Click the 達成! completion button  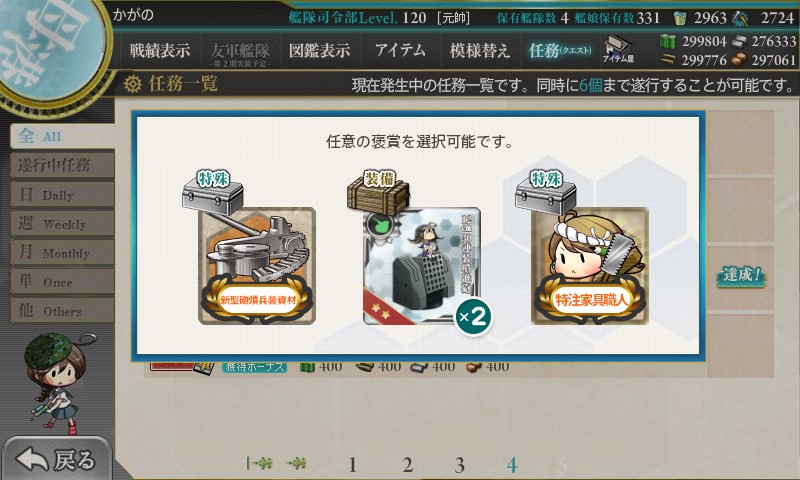tap(741, 276)
